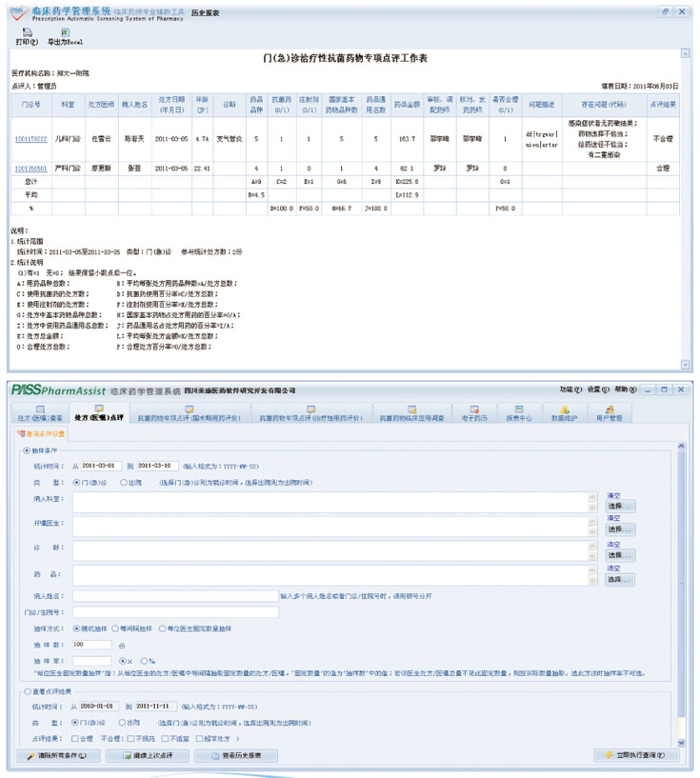This screenshot has height=778, width=700.
Task: Click 清空 link for 病人科室
Action: coord(613,496)
